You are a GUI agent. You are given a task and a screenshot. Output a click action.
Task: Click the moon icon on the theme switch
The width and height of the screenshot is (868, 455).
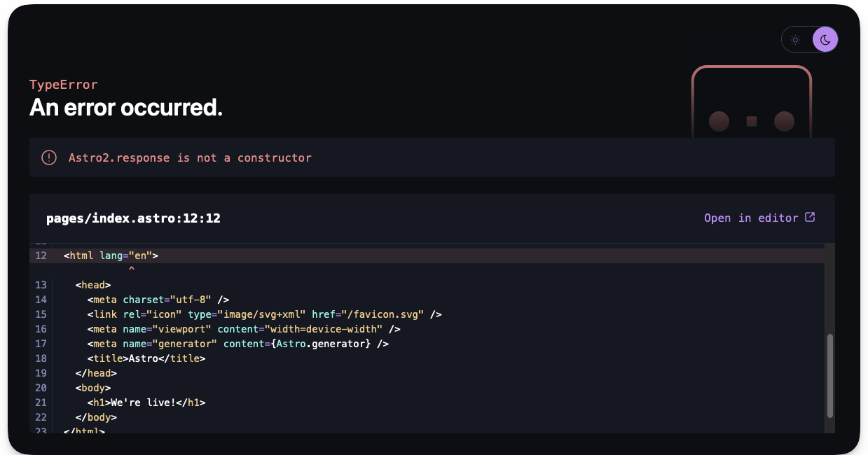pos(824,39)
